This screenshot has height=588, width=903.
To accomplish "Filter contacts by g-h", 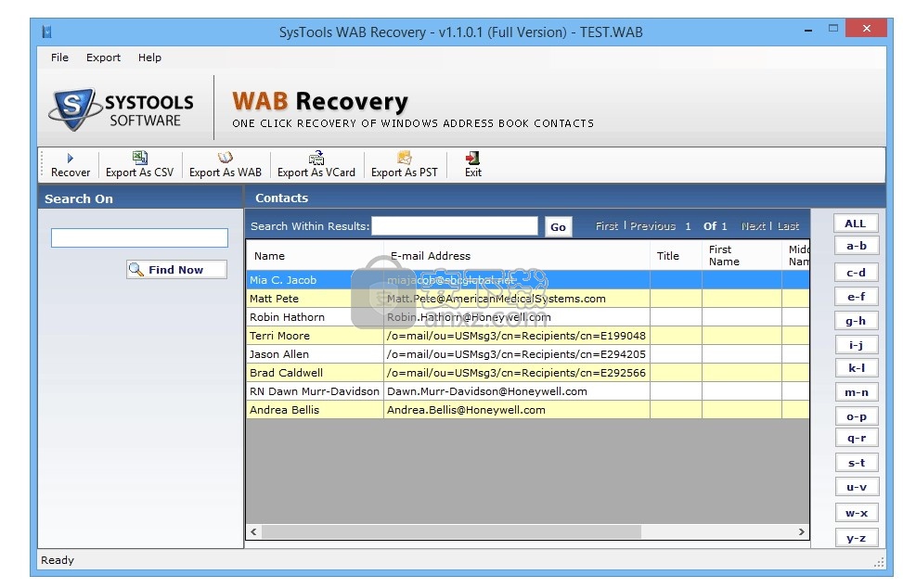I will [857, 321].
